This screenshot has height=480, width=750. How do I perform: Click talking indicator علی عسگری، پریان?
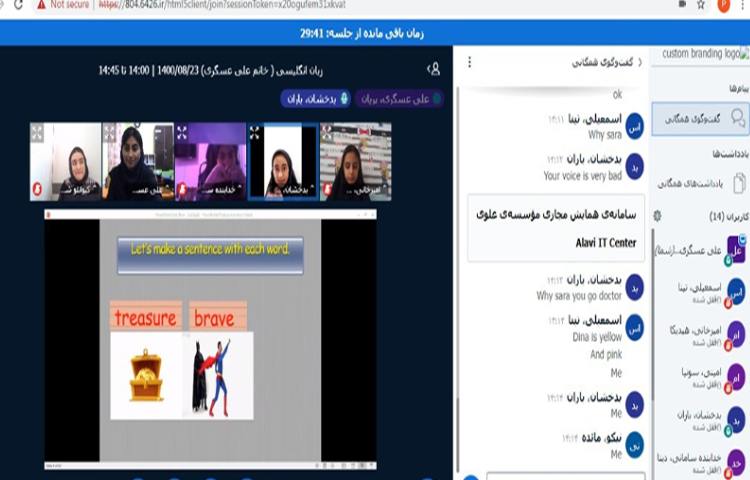point(399,99)
